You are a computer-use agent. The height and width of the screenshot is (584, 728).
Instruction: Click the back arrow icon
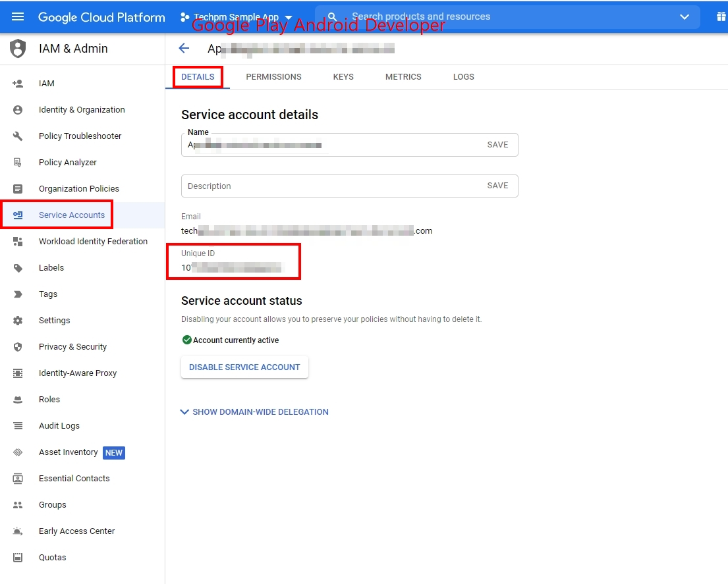[x=184, y=48]
